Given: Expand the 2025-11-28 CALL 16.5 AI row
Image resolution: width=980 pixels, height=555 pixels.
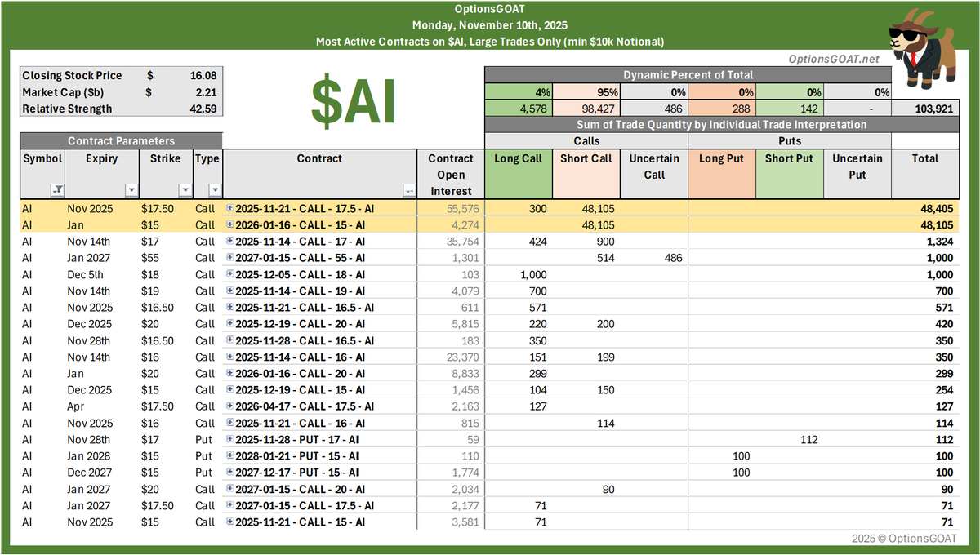Looking at the screenshot, I should pyautogui.click(x=230, y=340).
